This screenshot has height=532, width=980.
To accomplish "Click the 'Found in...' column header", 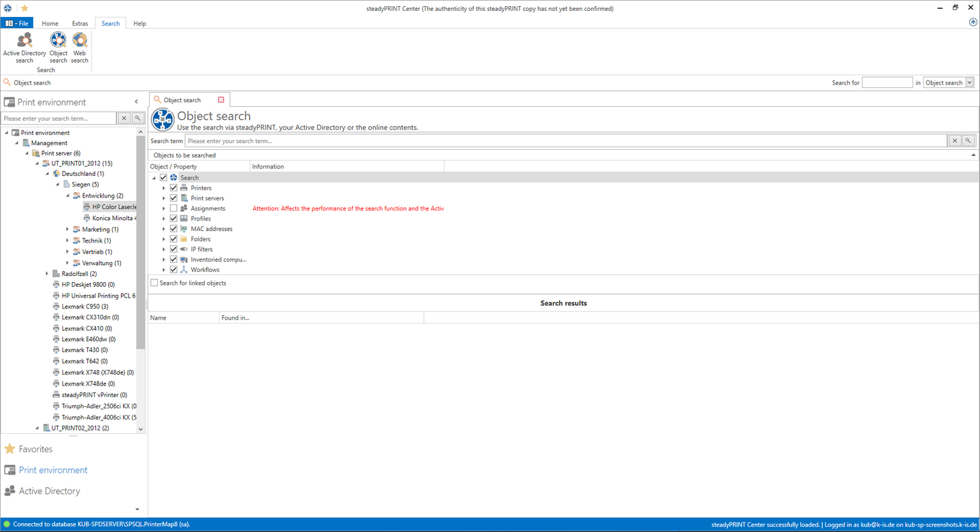I will pos(321,317).
